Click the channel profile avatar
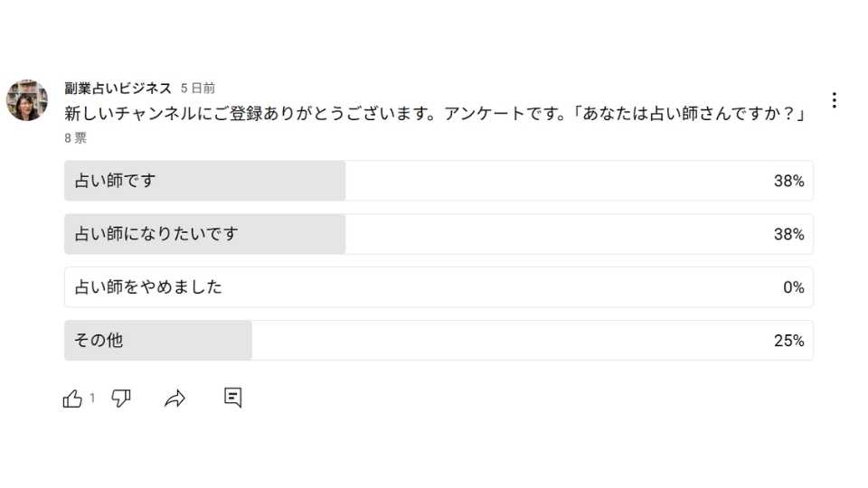 (x=27, y=99)
